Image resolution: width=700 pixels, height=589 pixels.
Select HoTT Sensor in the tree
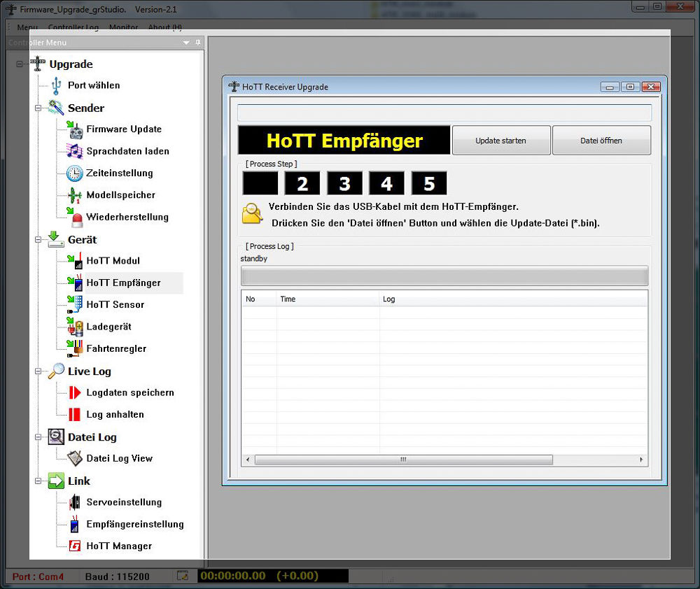(x=115, y=305)
